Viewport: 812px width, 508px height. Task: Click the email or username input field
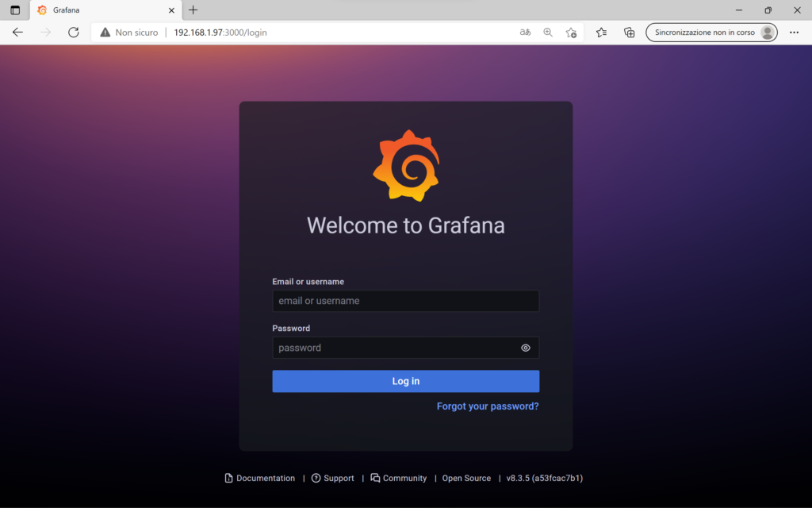[405, 301]
